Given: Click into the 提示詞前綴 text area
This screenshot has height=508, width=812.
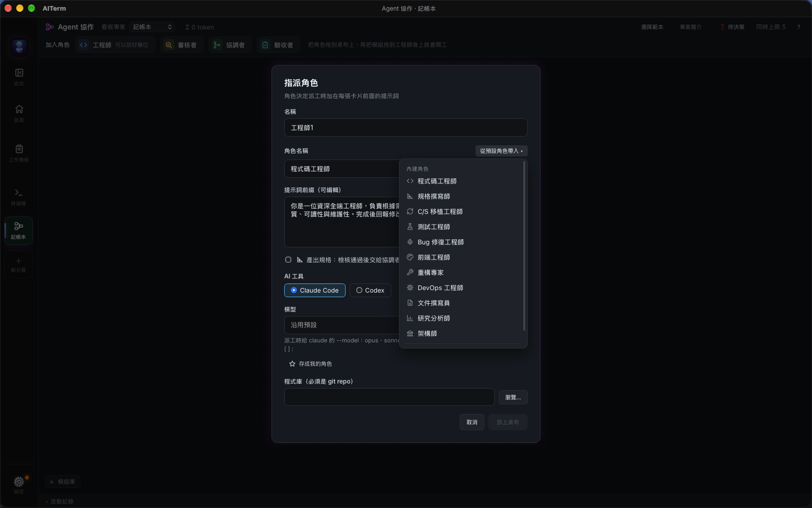Looking at the screenshot, I should point(342,222).
